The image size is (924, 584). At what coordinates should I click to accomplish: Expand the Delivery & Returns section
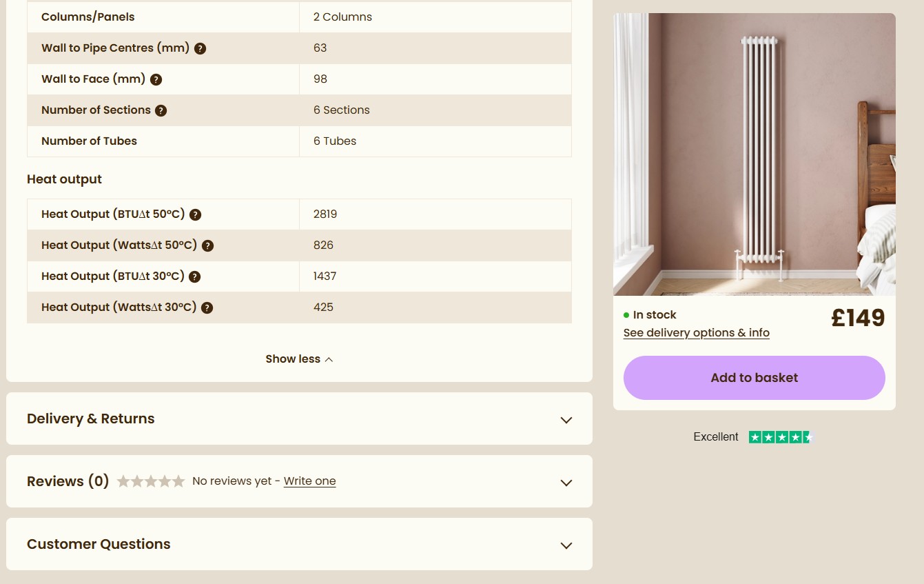pyautogui.click(x=299, y=419)
